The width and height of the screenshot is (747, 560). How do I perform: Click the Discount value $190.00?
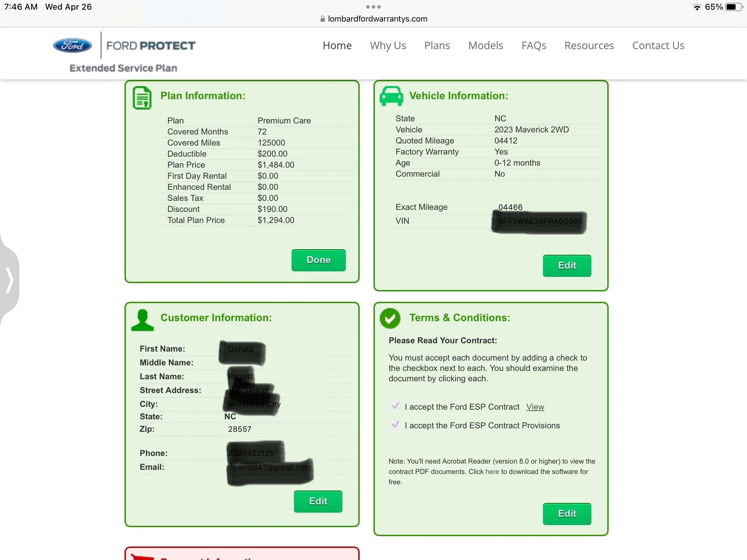point(273,209)
